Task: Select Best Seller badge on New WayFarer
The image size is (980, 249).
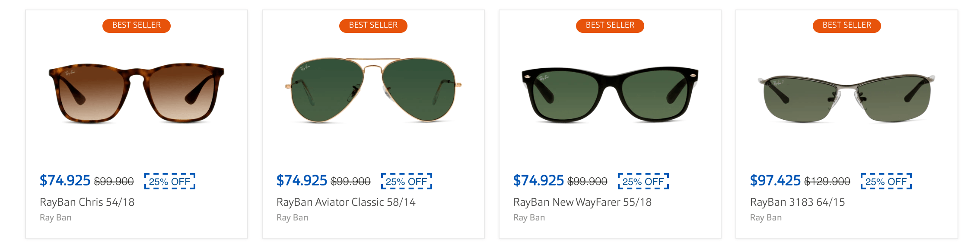Action: [x=610, y=26]
